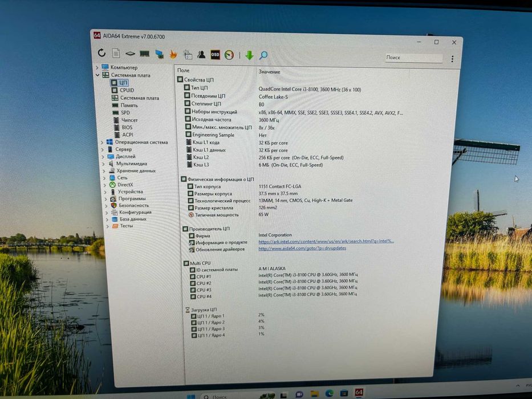Open the ark.intel.com product info link
532x399 pixels.
pyautogui.click(x=326, y=241)
